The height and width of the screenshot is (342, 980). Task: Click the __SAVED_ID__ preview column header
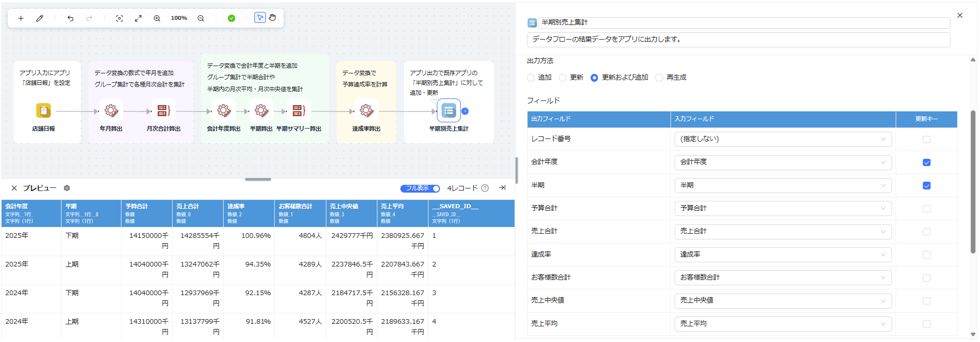coord(471,213)
